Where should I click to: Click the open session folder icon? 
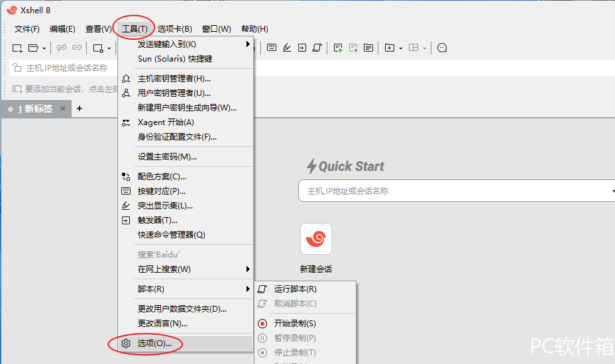coord(34,48)
